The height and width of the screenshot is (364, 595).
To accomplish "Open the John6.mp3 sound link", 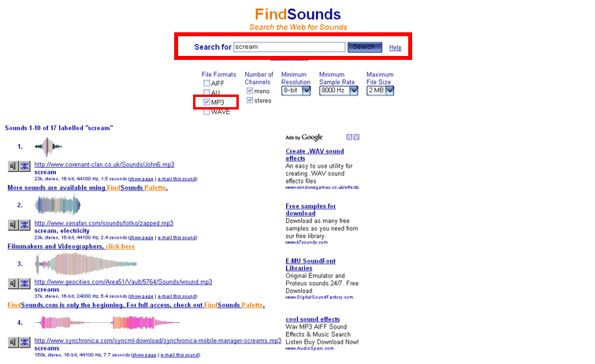I will pyautogui.click(x=104, y=165).
